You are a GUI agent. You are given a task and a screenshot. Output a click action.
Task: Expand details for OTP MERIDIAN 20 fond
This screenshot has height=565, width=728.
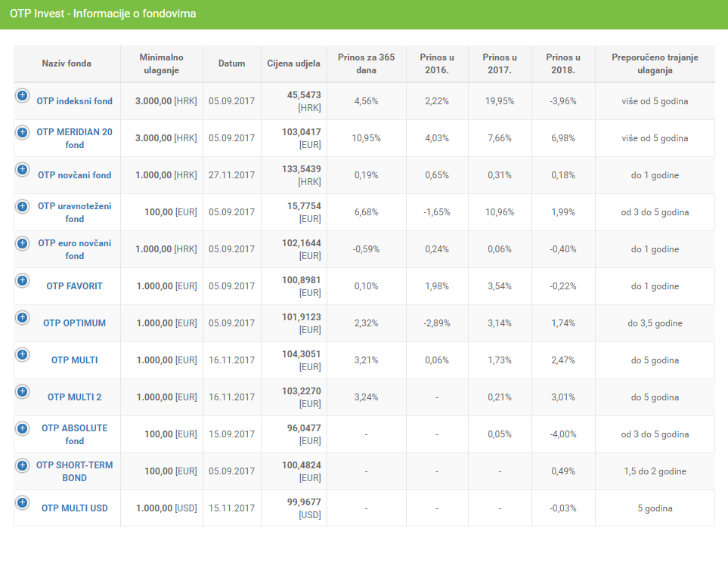22,133
